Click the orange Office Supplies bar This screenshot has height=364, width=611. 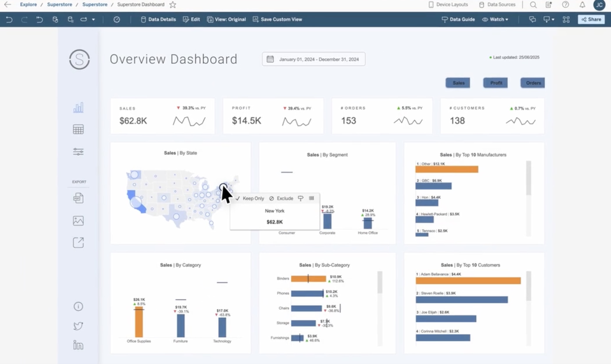pos(139,322)
